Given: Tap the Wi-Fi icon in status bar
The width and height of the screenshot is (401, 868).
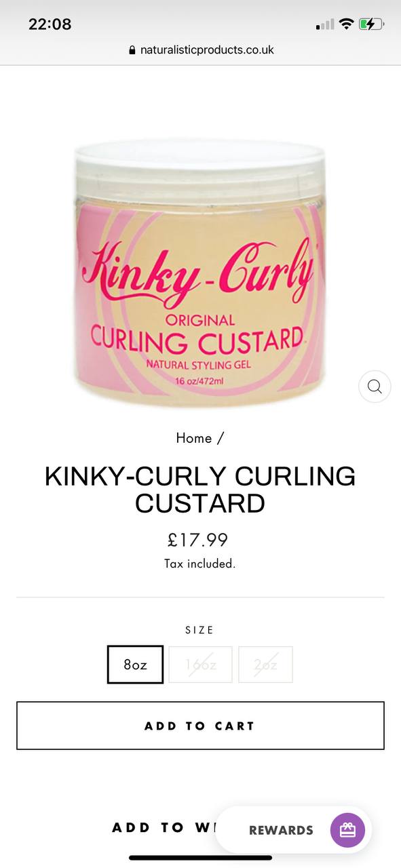Looking at the screenshot, I should 347,24.
